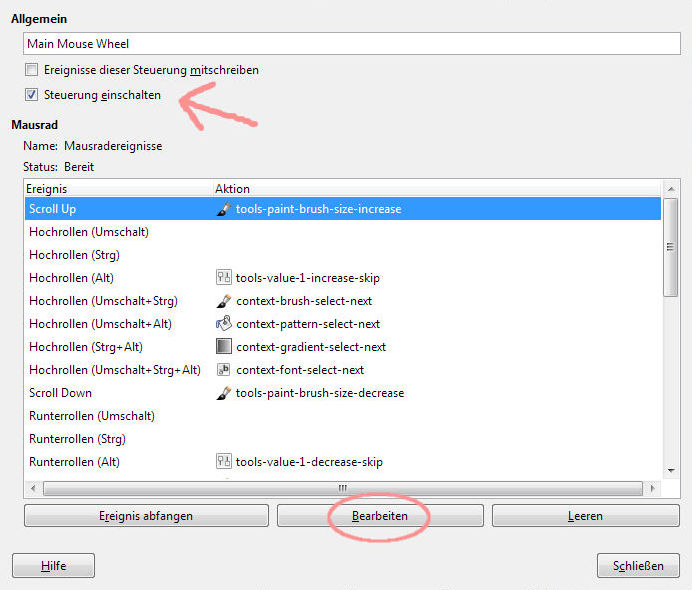Click brush icon beside tools-paint-brush-size-decrease

[x=224, y=393]
